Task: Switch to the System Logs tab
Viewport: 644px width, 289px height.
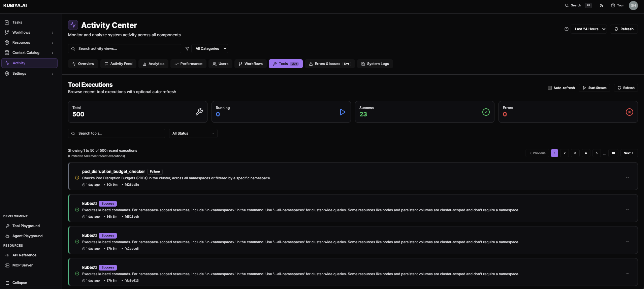Action: coord(375,64)
